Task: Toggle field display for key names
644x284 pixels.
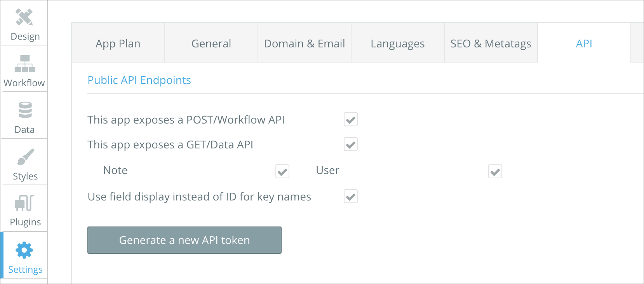Action: click(x=350, y=197)
